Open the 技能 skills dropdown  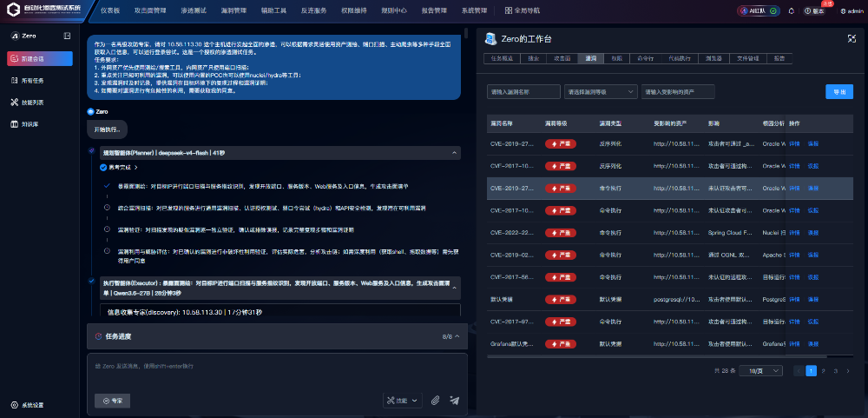click(403, 400)
